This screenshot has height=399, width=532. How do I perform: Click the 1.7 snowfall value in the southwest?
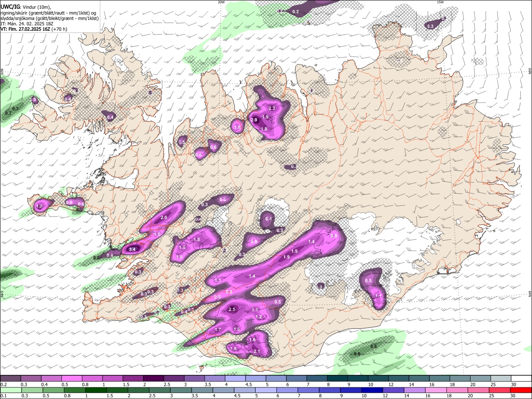[x=218, y=330]
